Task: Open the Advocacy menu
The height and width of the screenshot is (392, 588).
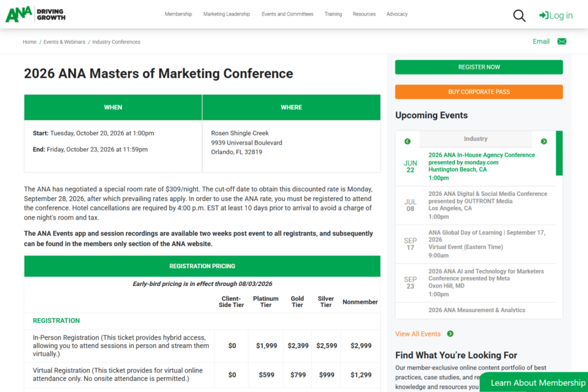Action: coord(397,14)
